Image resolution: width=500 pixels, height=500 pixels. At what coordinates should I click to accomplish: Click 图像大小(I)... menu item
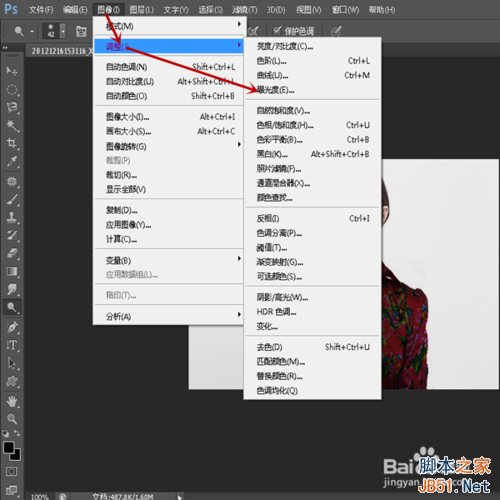(169, 117)
